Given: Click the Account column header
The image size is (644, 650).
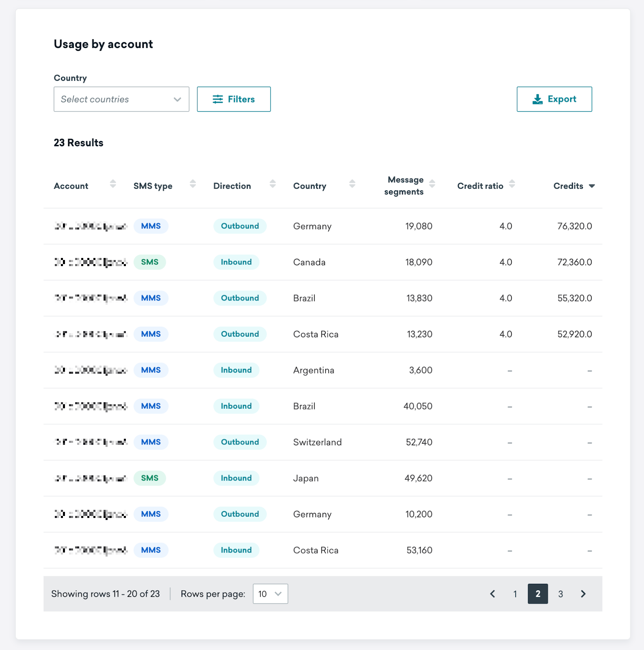Looking at the screenshot, I should (x=71, y=186).
